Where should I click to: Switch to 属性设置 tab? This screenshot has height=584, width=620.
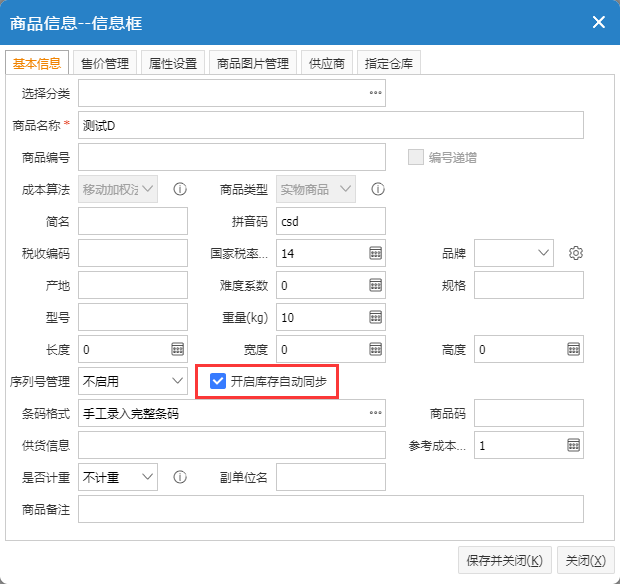[173, 63]
